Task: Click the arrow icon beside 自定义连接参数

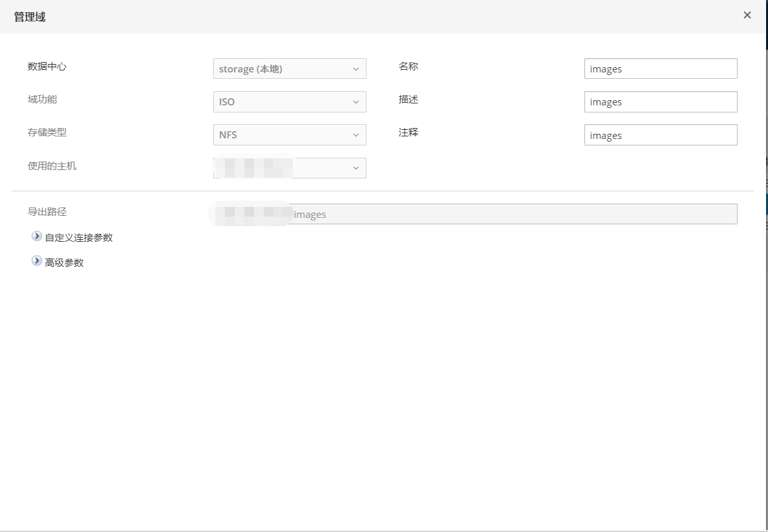Action: click(37, 237)
